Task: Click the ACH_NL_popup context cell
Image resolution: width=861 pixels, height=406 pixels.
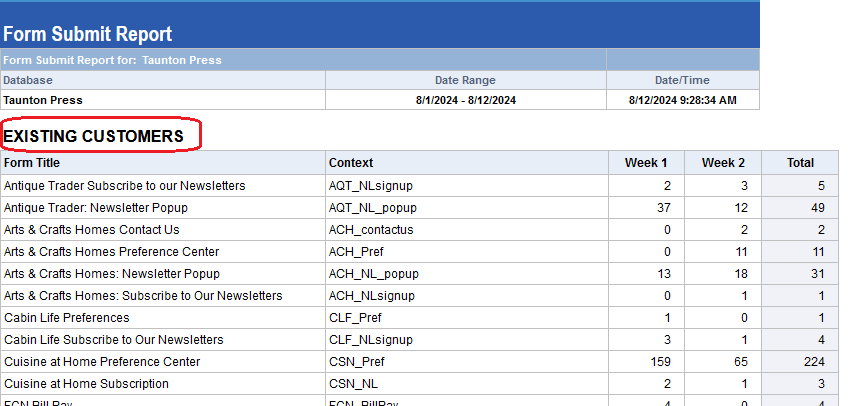Action: coord(374,274)
